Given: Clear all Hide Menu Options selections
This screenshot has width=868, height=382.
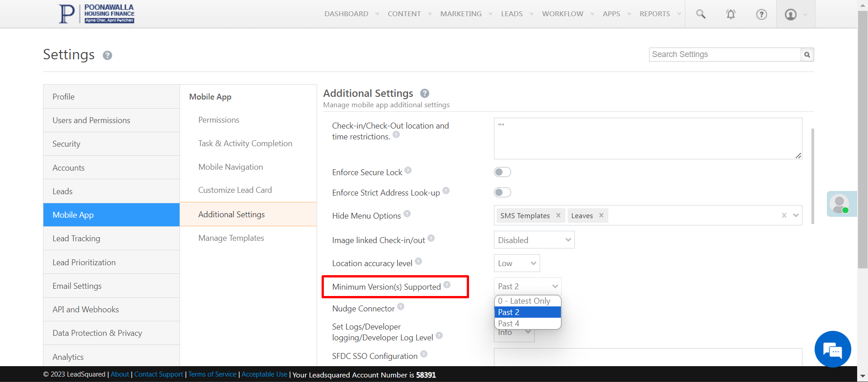Looking at the screenshot, I should (x=784, y=215).
